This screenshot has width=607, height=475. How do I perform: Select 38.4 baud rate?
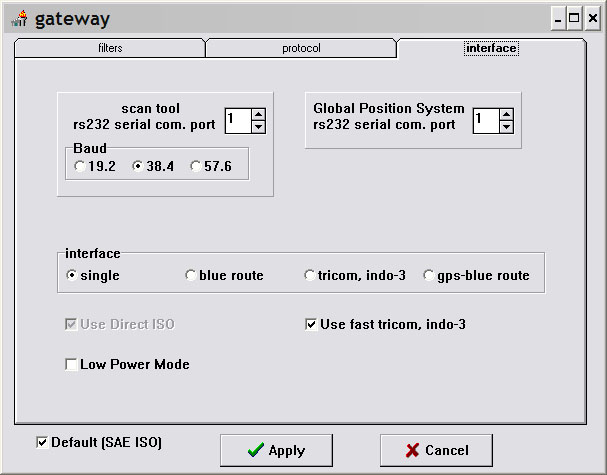(x=139, y=167)
